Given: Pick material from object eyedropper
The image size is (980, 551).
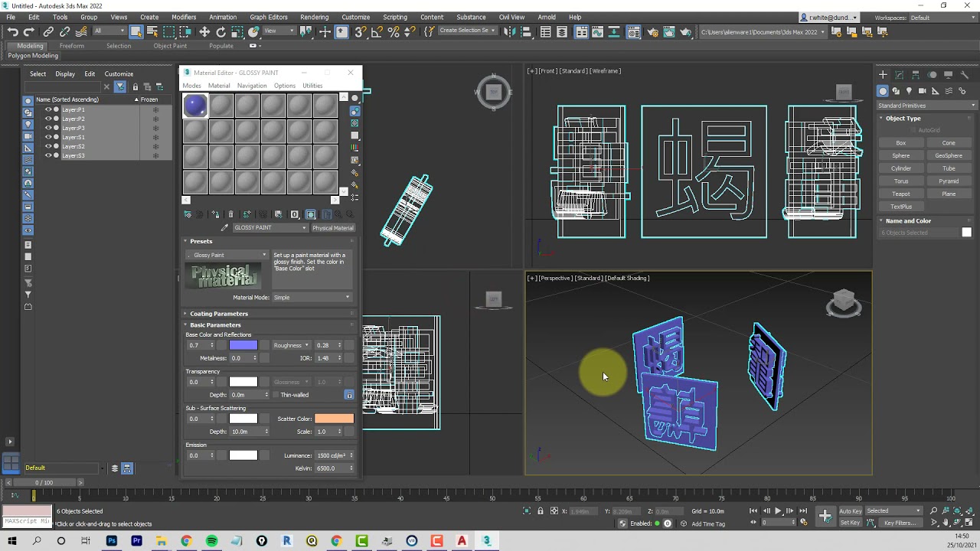Looking at the screenshot, I should coord(224,227).
